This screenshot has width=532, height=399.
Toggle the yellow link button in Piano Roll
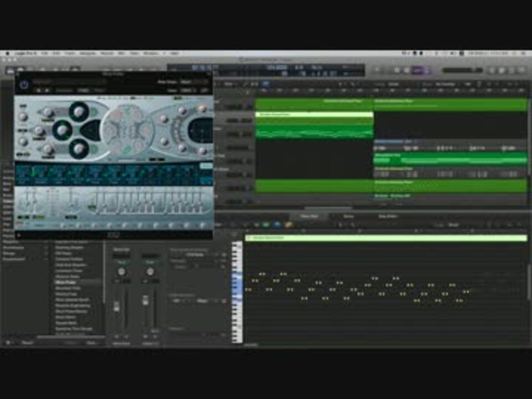pos(289,224)
